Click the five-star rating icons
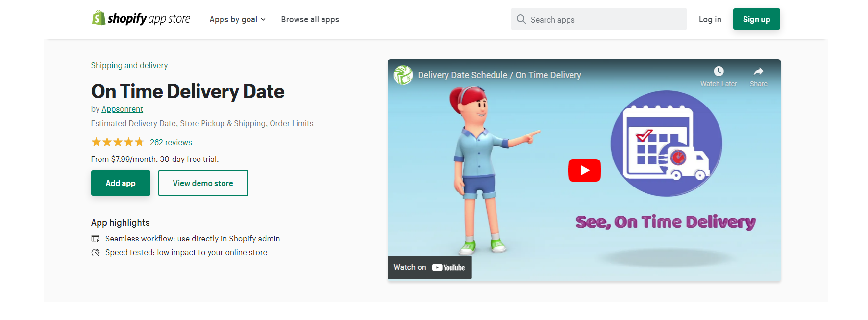 (x=117, y=142)
